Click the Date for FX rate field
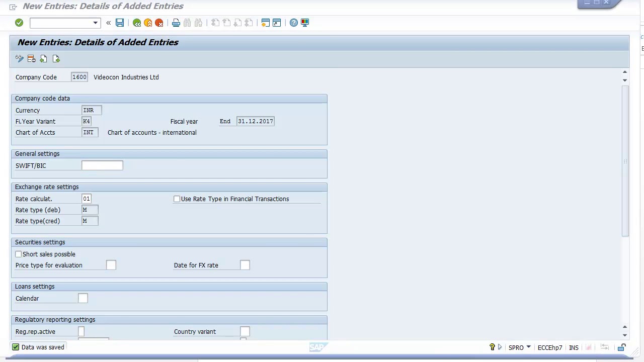 (x=245, y=265)
